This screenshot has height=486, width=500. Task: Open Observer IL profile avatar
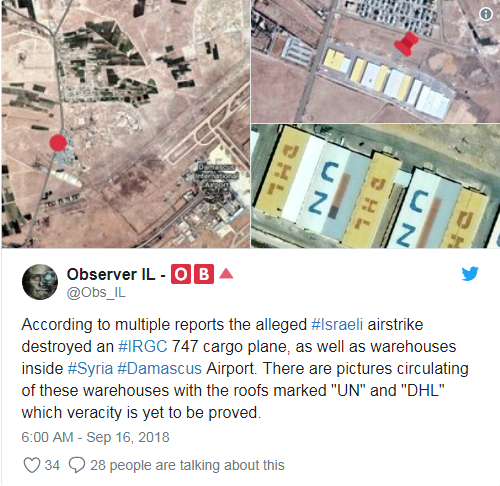(40, 282)
